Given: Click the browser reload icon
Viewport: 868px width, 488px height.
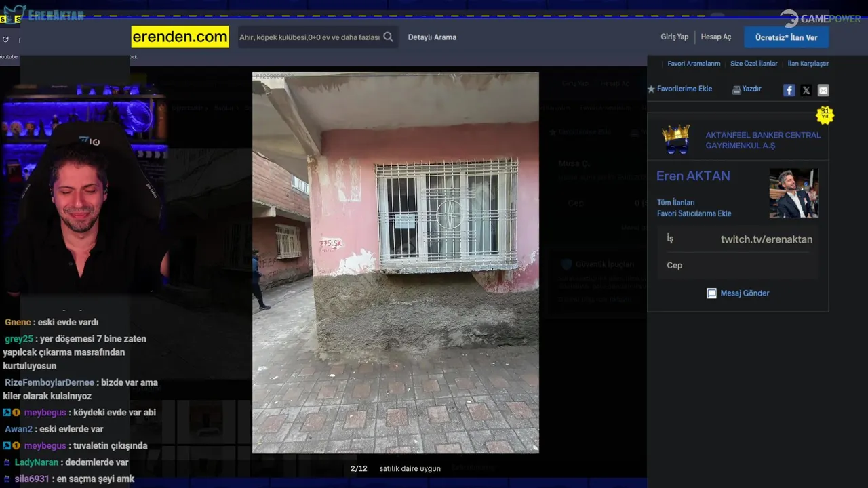Looking at the screenshot, I should (x=5, y=40).
